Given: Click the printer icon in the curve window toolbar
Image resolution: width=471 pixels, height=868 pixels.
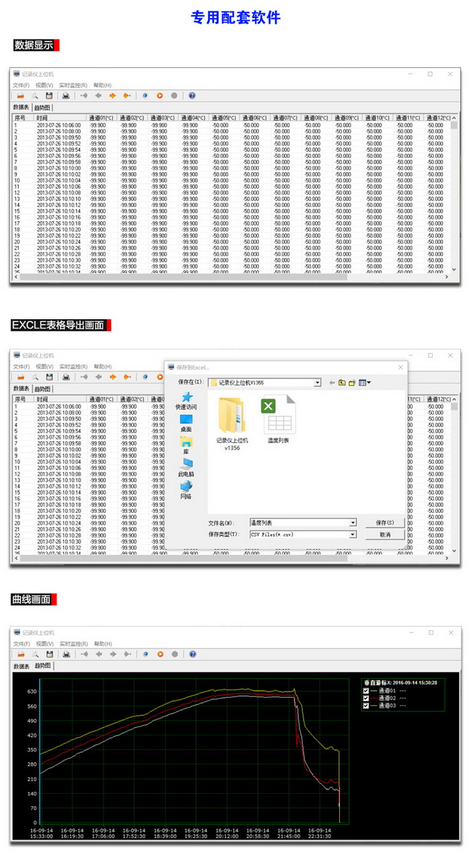Looking at the screenshot, I should pyautogui.click(x=67, y=654).
